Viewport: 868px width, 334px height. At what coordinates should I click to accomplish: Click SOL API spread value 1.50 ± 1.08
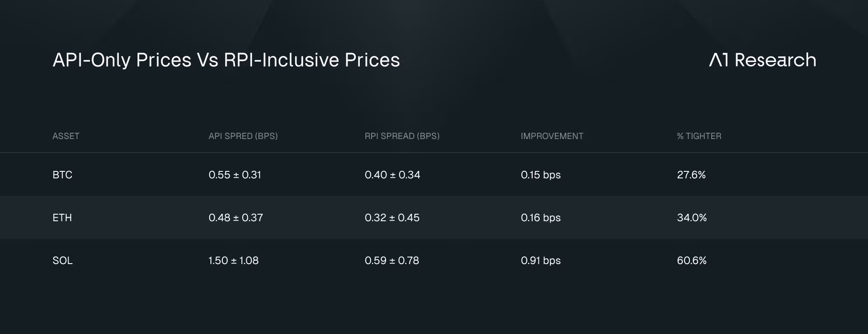[x=234, y=261]
